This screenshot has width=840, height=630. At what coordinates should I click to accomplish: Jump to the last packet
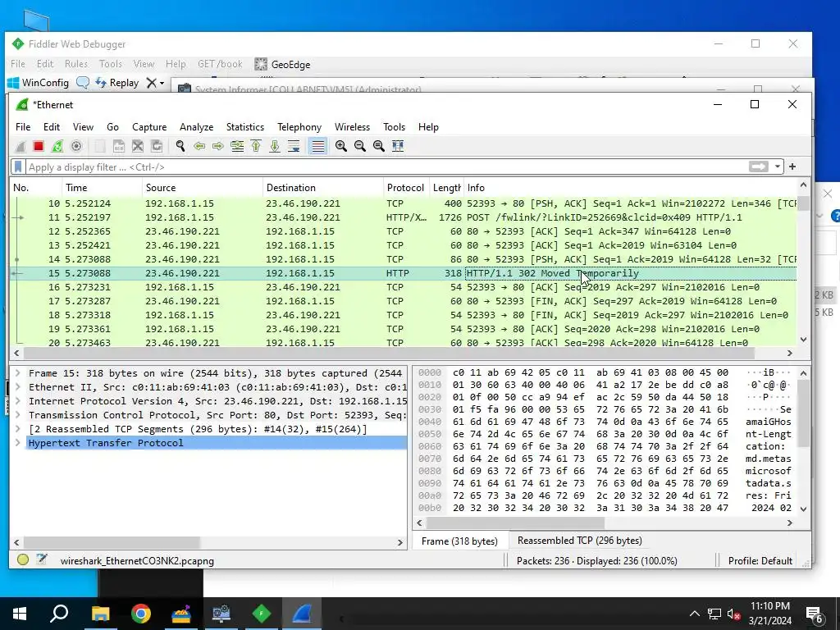[x=275, y=146]
